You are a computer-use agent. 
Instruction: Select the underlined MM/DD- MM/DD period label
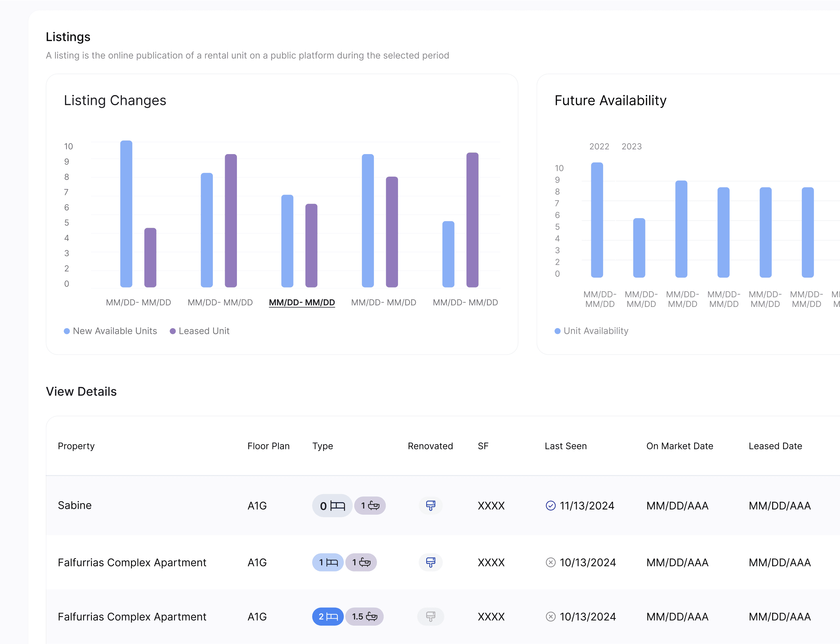coord(302,302)
